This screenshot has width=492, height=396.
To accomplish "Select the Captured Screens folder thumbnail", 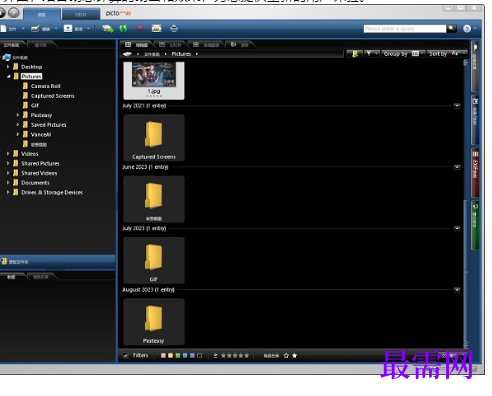I will click(154, 138).
